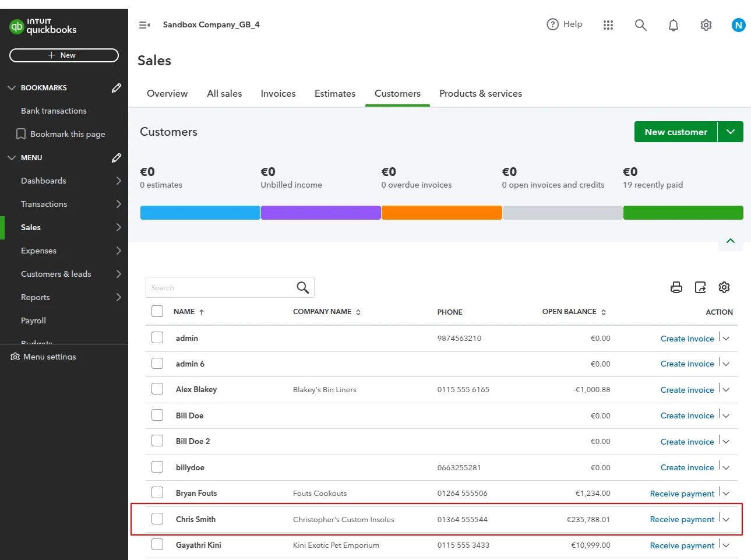The width and height of the screenshot is (751, 560).
Task: Tick the checkbox for Chris Smith
Action: (157, 519)
